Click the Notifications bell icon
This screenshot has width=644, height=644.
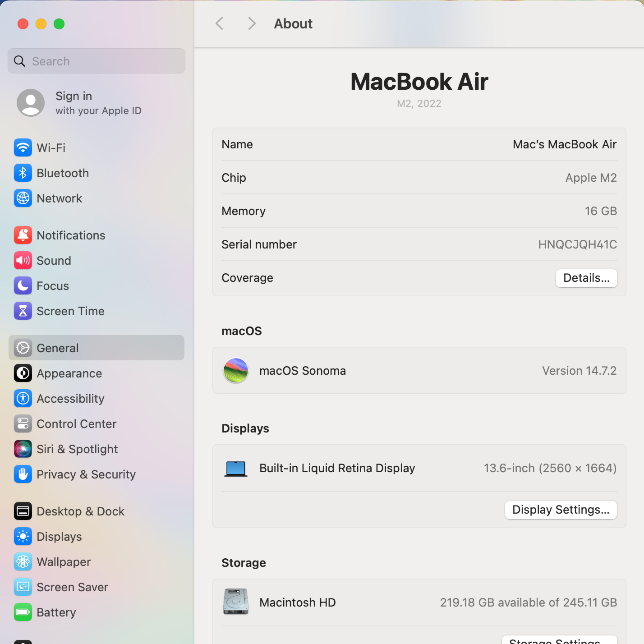[23, 235]
